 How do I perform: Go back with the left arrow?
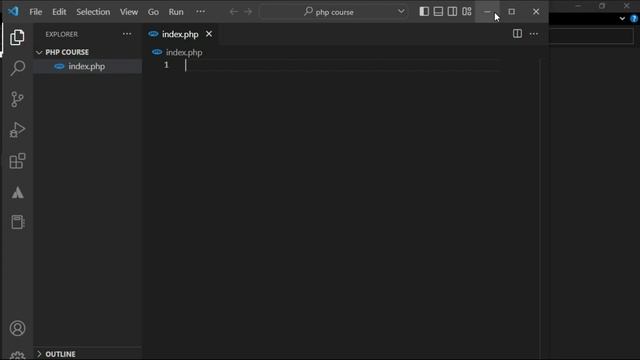[233, 12]
